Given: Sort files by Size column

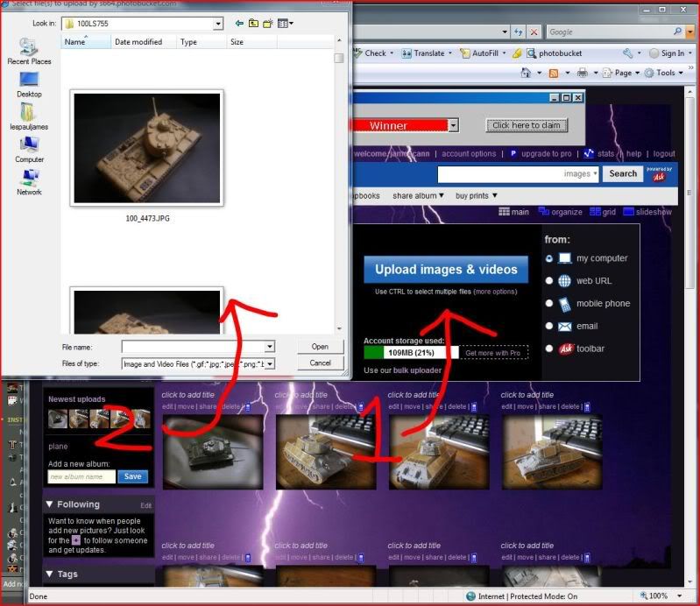Looking at the screenshot, I should click(x=251, y=41).
